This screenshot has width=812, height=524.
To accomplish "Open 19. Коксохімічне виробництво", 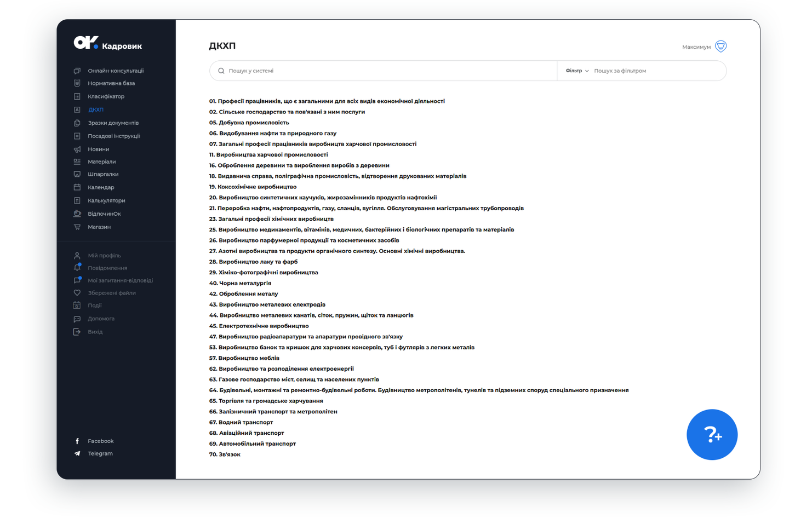I will tap(253, 187).
